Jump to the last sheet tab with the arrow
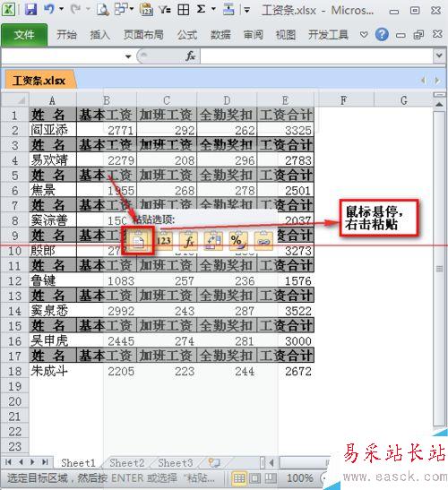Viewport: 448px width, 490px height. coord(45,462)
